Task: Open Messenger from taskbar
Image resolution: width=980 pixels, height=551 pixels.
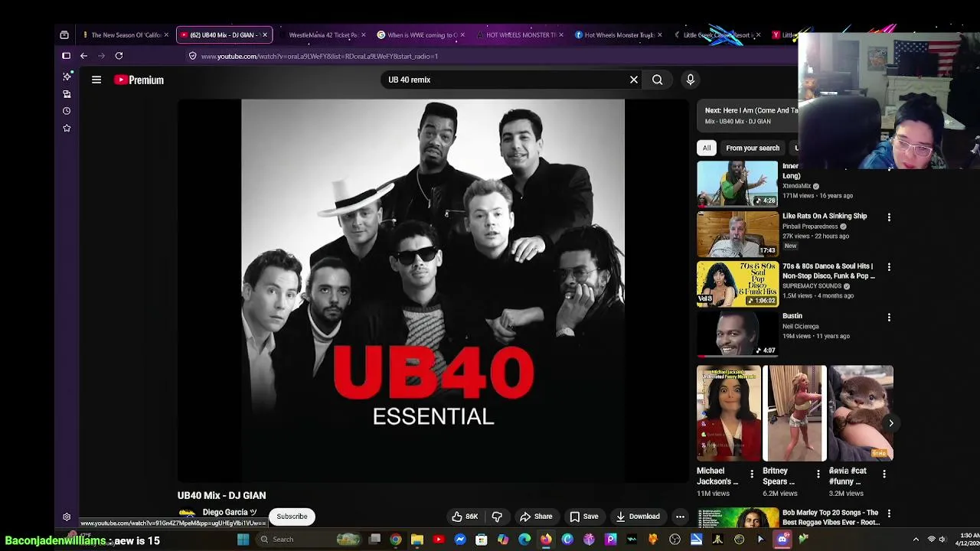Action: click(x=460, y=540)
